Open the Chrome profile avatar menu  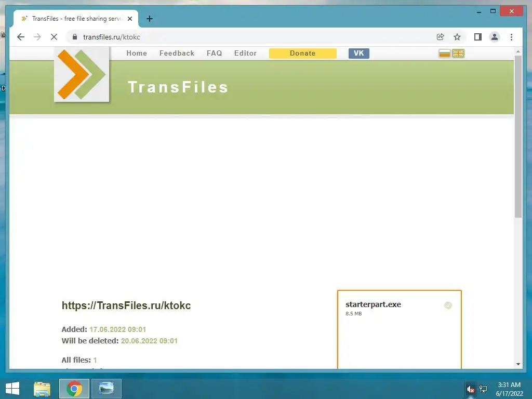[x=495, y=37]
